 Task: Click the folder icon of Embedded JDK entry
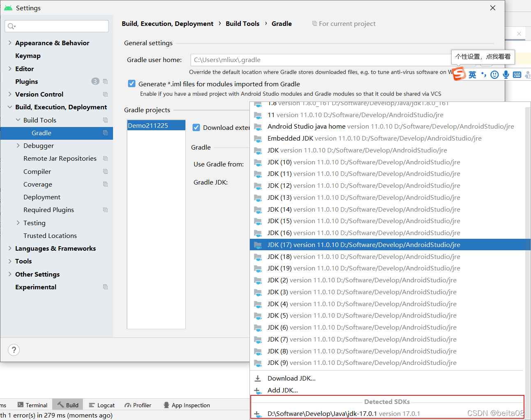point(258,138)
